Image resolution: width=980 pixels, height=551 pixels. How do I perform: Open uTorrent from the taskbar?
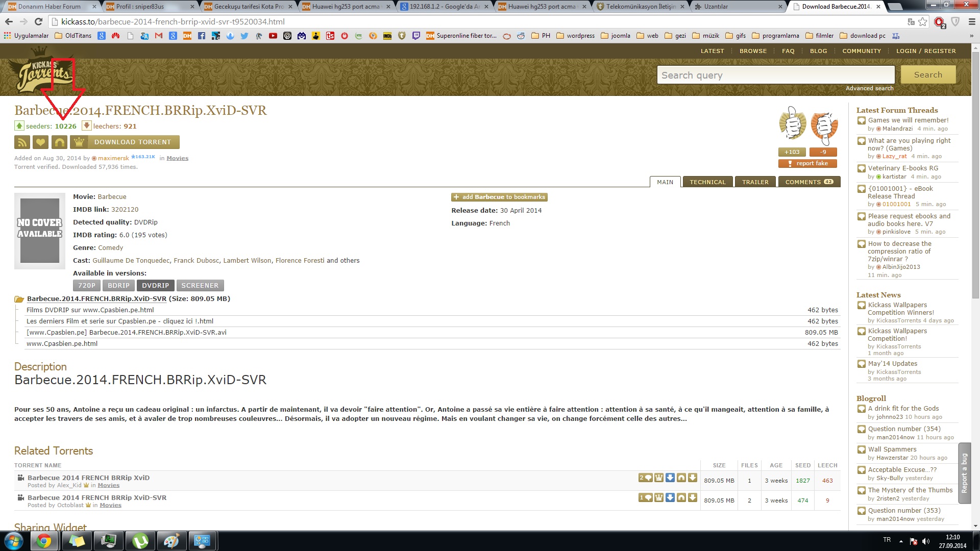[x=140, y=541]
